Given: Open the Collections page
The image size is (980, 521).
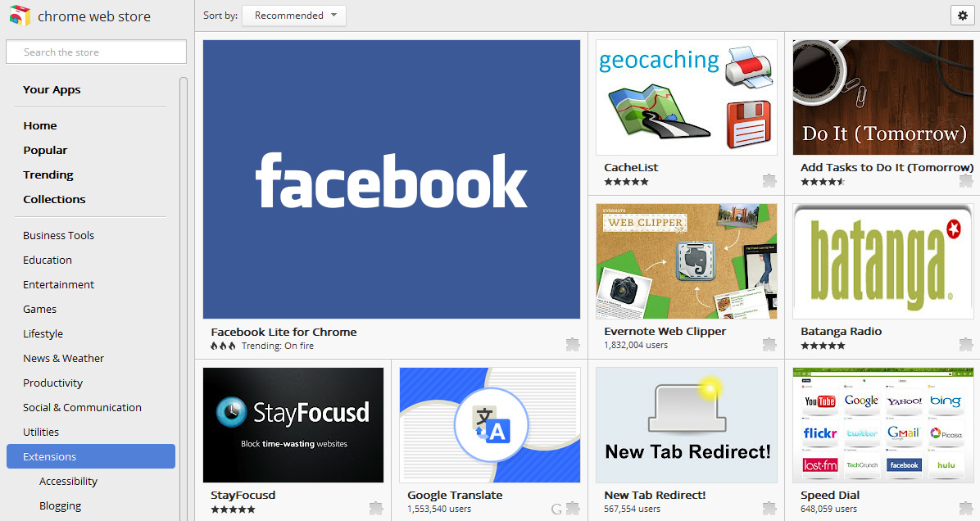Looking at the screenshot, I should 54,199.
